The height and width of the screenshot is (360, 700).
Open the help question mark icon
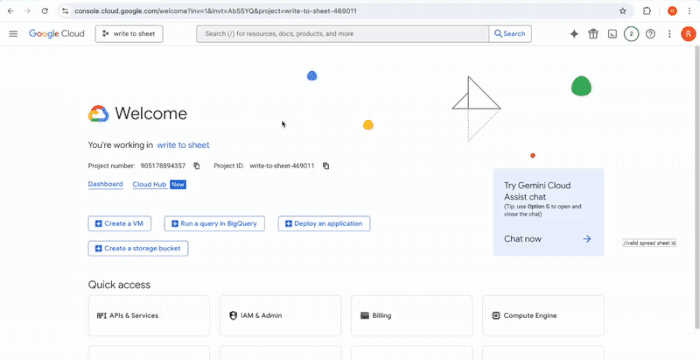(650, 34)
